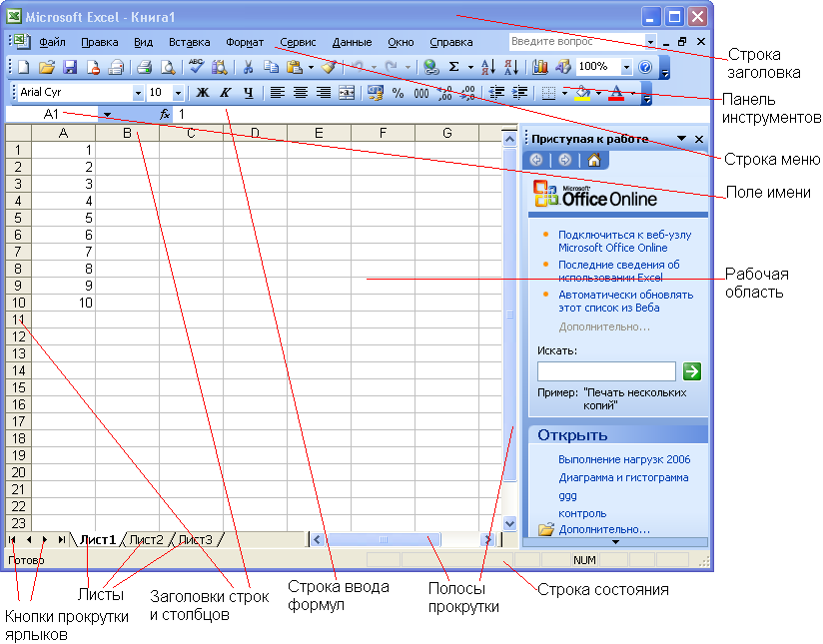Open the Paste options arrow
This screenshot has height=644, width=823.
pos(311,67)
